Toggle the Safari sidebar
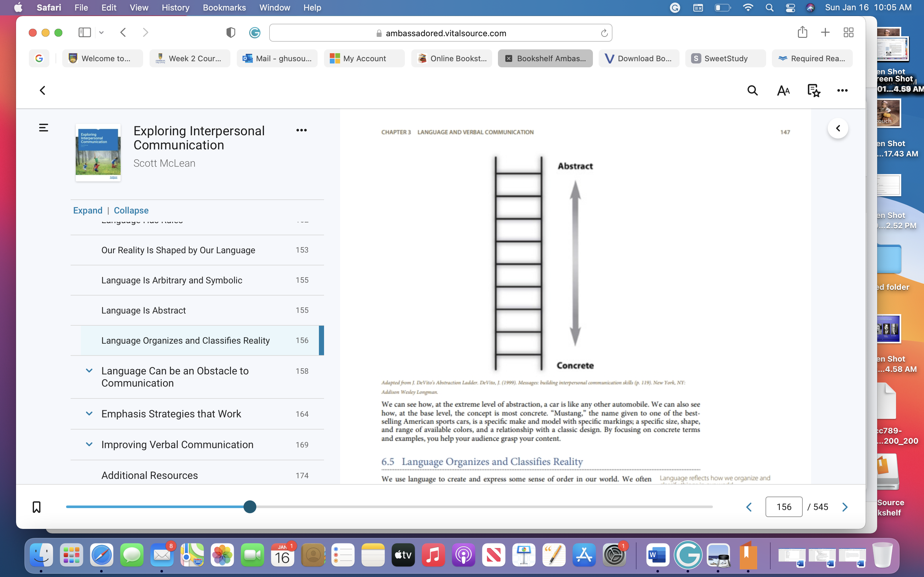This screenshot has width=924, height=577. pos(84,32)
